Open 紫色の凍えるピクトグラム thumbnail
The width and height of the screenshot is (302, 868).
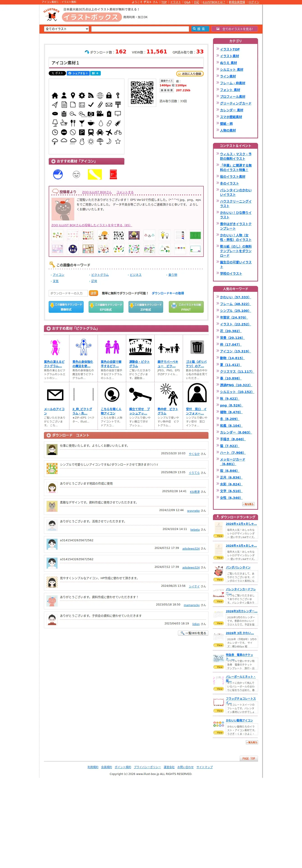click(55, 347)
